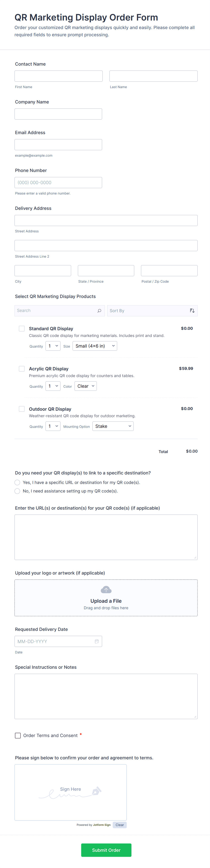
Task: Tick the Outdoor QR Display checkbox
Action: (22, 409)
